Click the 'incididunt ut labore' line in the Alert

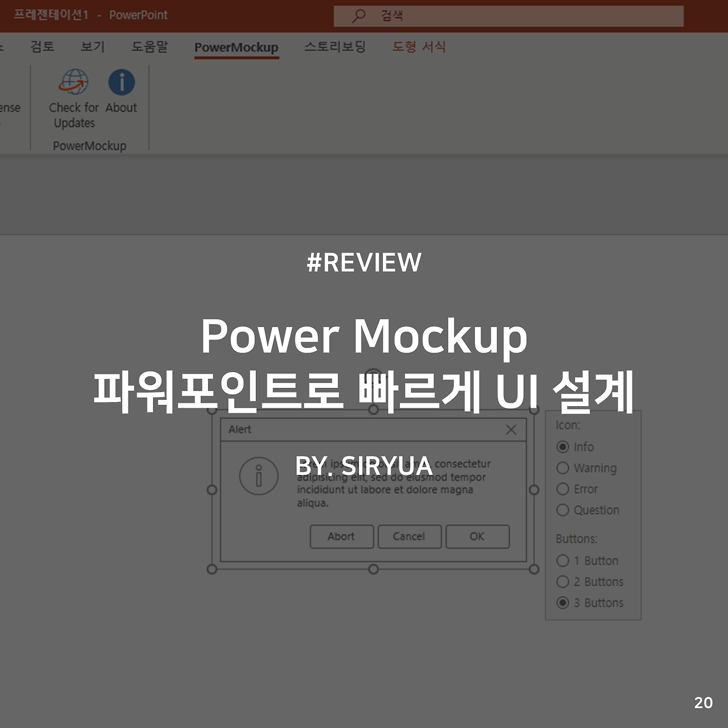click(346, 490)
